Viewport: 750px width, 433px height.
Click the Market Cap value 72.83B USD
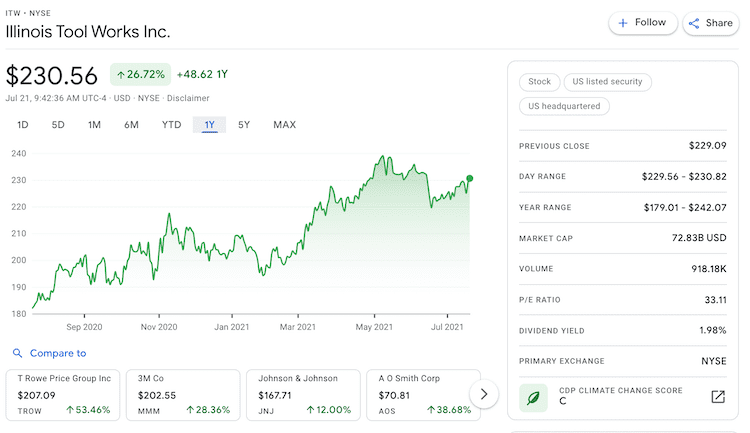pyautogui.click(x=699, y=238)
